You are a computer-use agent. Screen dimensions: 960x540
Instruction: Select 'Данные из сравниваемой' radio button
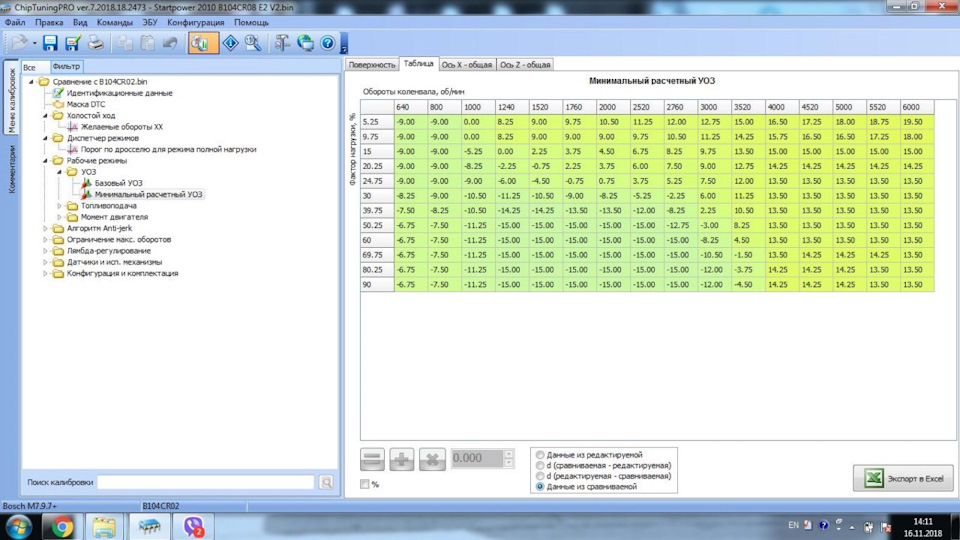pos(540,486)
